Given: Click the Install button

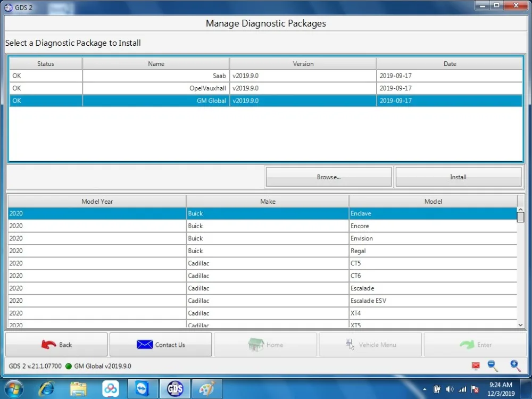Looking at the screenshot, I should coord(459,177).
